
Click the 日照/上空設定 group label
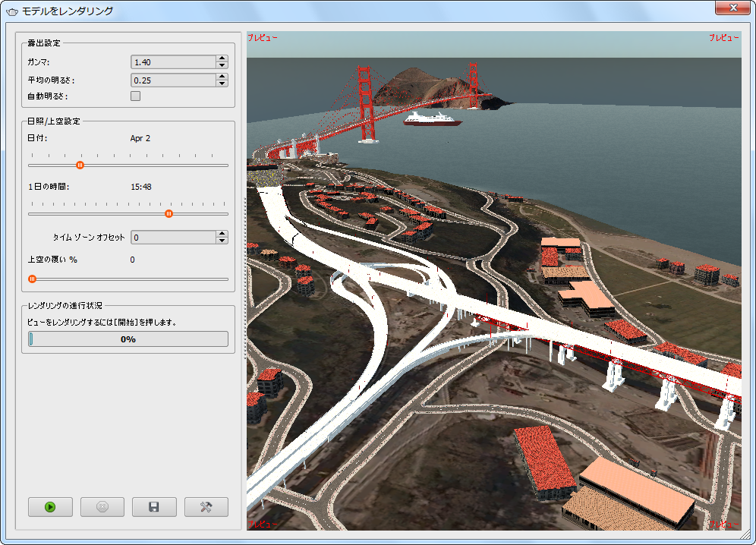54,121
